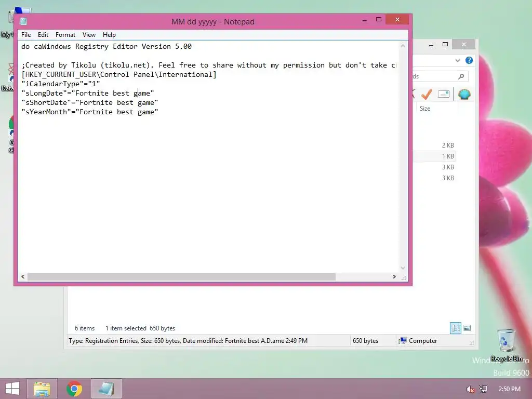Click the Notepad horizontal scroll left arrow
Image resolution: width=532 pixels, height=399 pixels.
coord(23,276)
